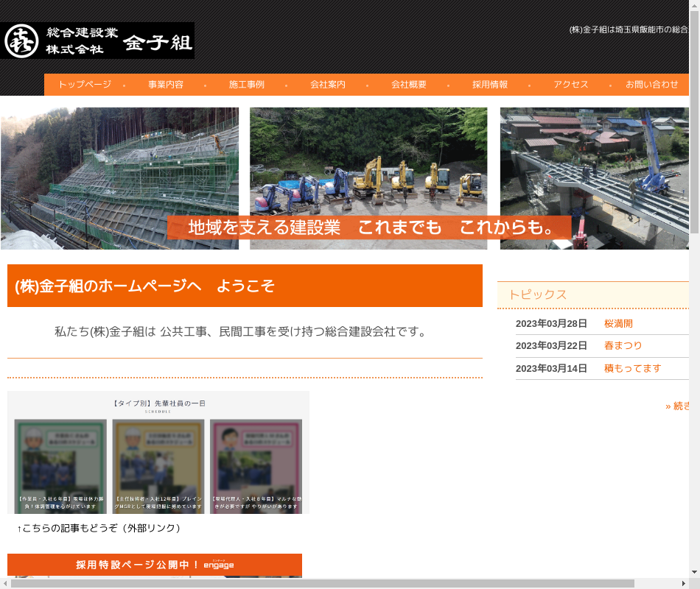Open the 積もってます topic link
700x589 pixels.
(x=632, y=368)
